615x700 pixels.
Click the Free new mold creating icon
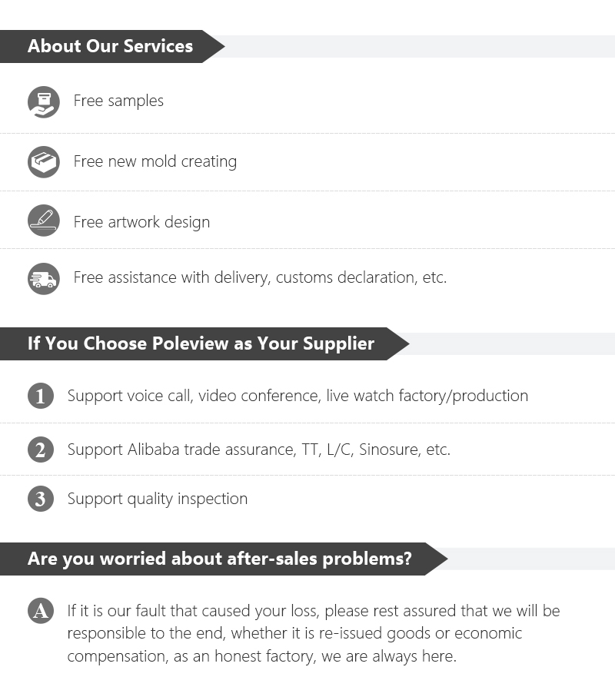tap(43, 162)
